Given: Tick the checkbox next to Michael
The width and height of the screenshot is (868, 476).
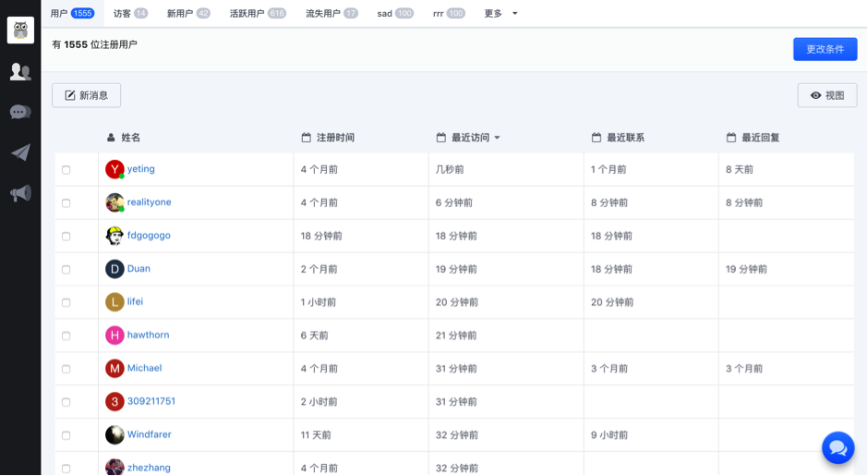Looking at the screenshot, I should click(x=66, y=369).
